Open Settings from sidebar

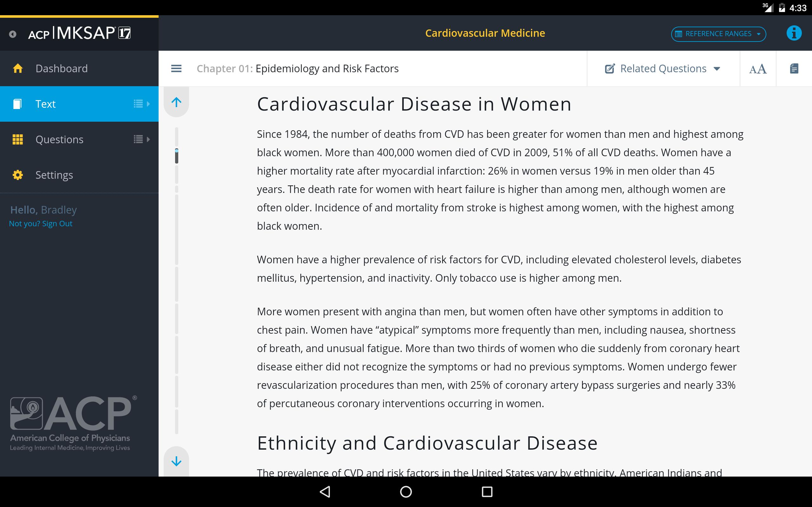click(54, 175)
